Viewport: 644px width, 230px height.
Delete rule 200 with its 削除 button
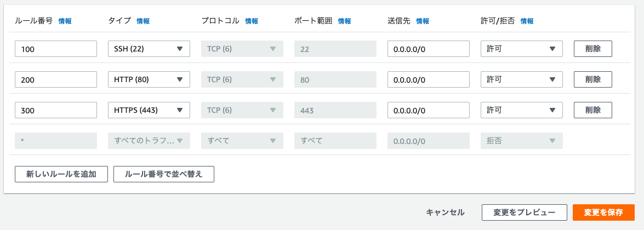coord(593,79)
